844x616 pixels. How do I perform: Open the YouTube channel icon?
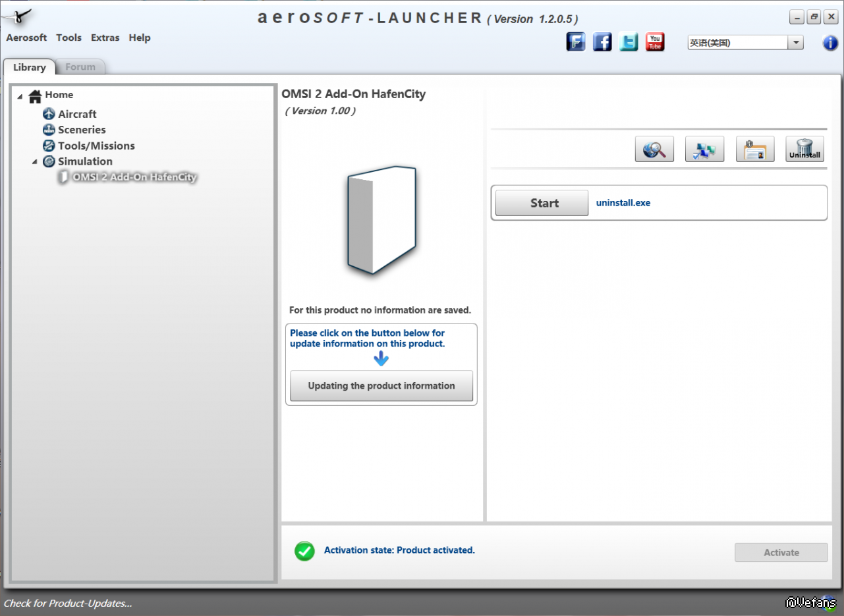655,42
